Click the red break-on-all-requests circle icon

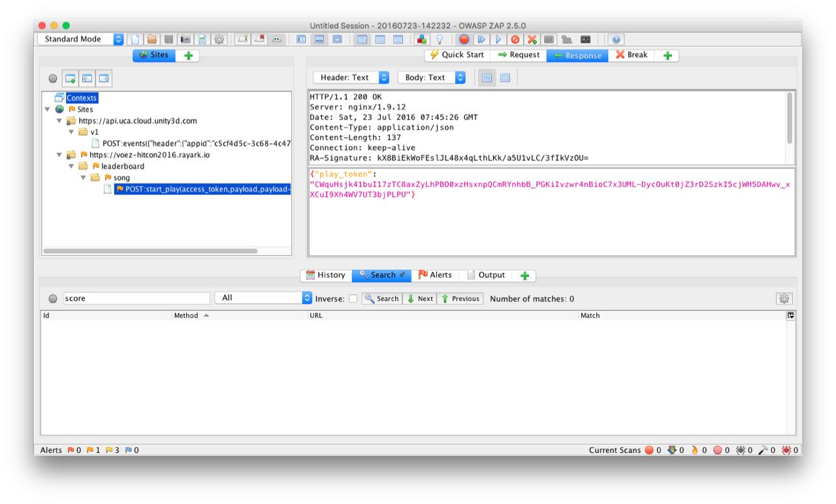pos(464,39)
